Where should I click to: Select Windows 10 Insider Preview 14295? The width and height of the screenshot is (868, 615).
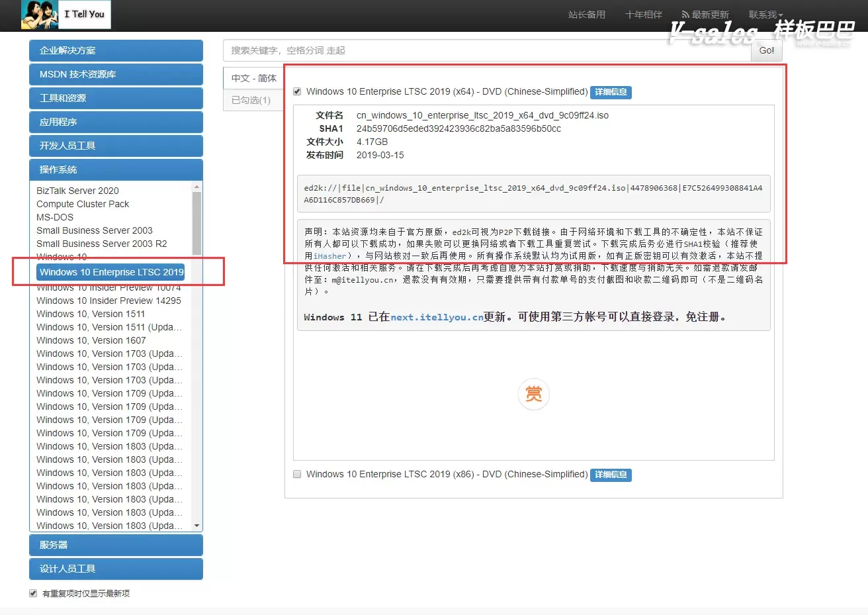tap(108, 301)
